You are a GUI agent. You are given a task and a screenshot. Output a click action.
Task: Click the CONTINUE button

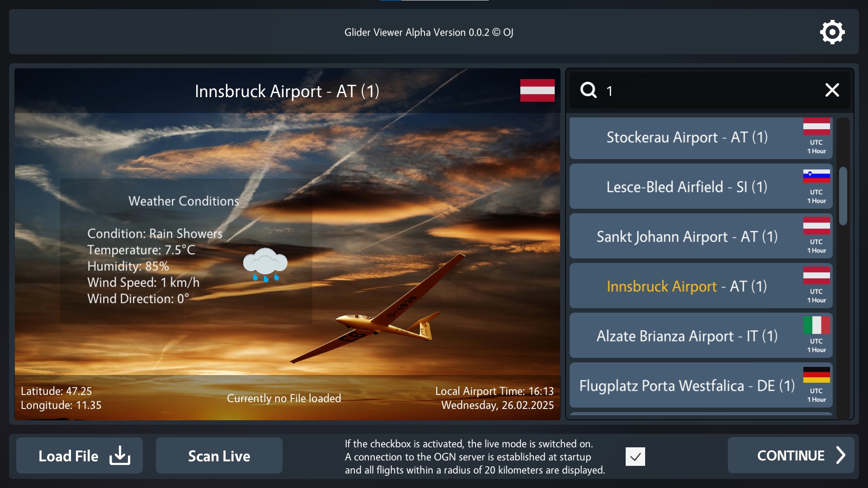(791, 455)
